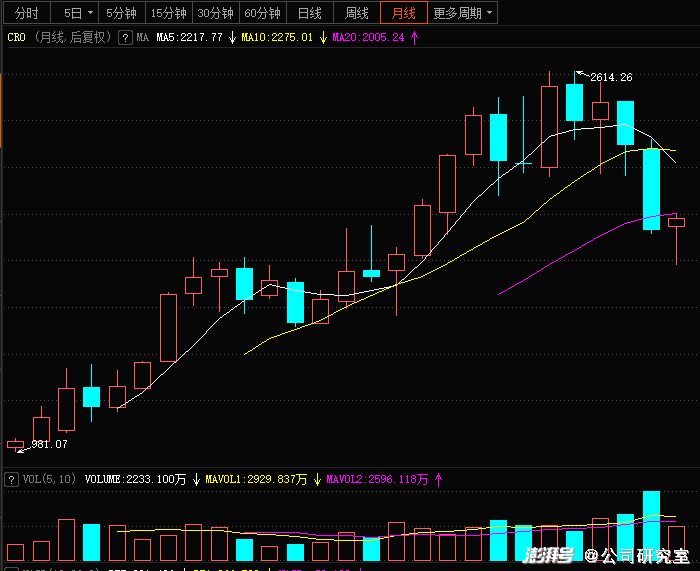Switch to the 周线 weekly tab
This screenshot has height=571, width=700.
point(357,13)
